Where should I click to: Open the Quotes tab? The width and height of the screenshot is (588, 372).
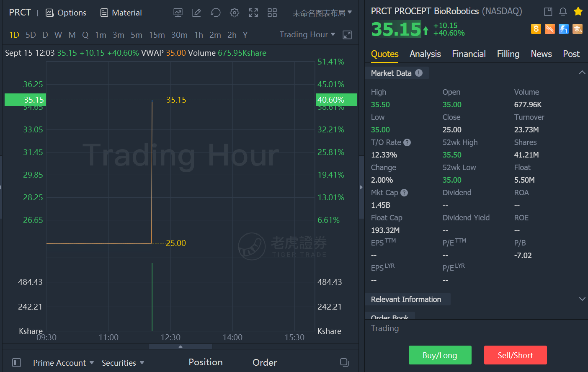[385, 54]
